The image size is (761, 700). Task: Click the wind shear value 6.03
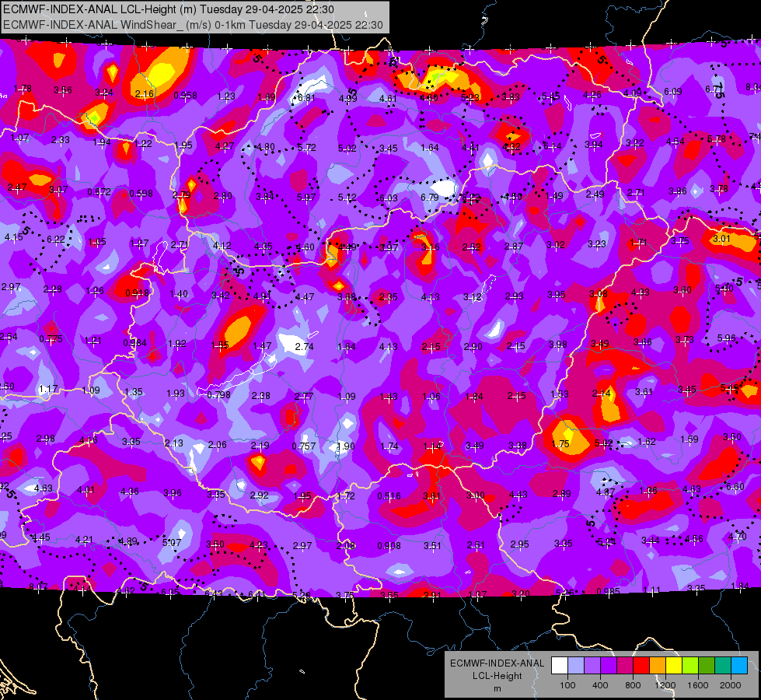coord(388,198)
